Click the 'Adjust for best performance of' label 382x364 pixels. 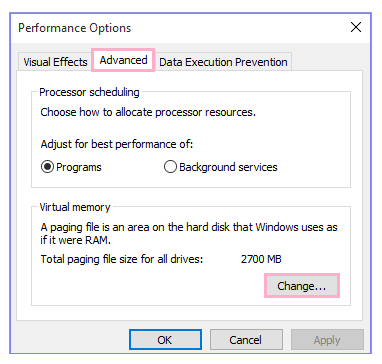[117, 144]
